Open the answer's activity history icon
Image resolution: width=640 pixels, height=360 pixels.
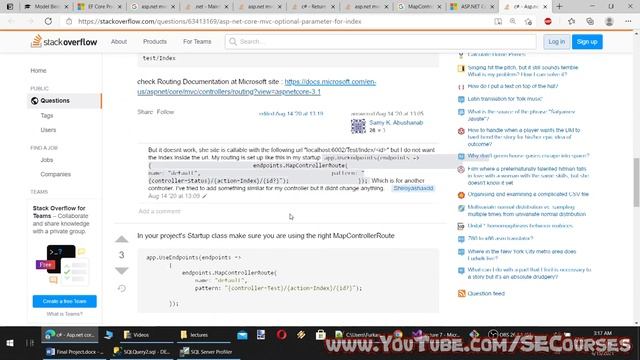(x=122, y=289)
